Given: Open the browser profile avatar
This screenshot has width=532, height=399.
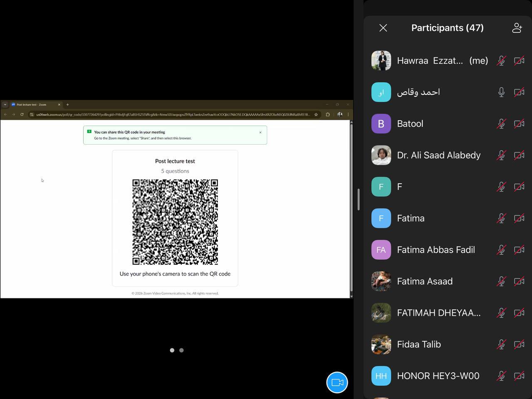Looking at the screenshot, I should point(340,114).
